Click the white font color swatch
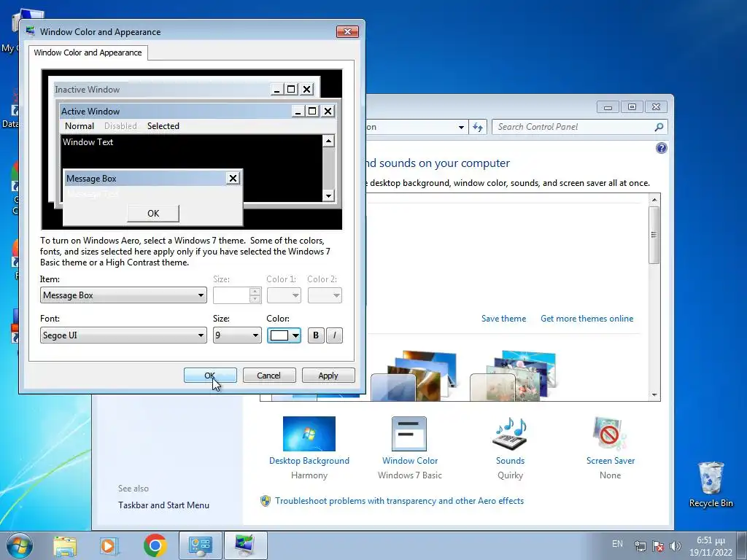This screenshot has width=747, height=560. [x=279, y=335]
